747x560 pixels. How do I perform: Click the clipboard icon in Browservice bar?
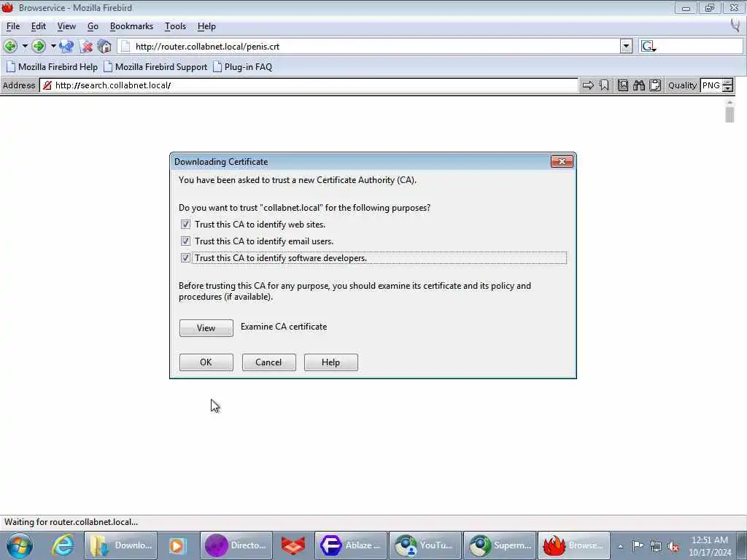point(655,85)
